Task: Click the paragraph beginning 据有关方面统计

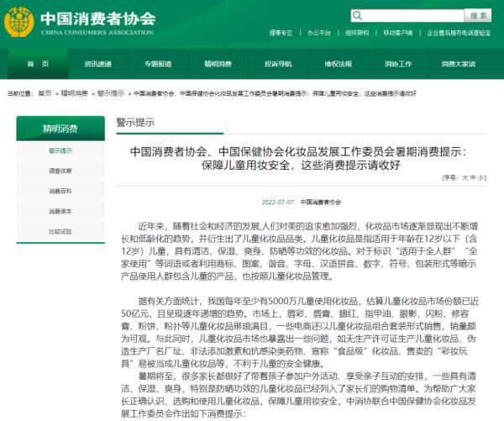Action: [x=299, y=332]
